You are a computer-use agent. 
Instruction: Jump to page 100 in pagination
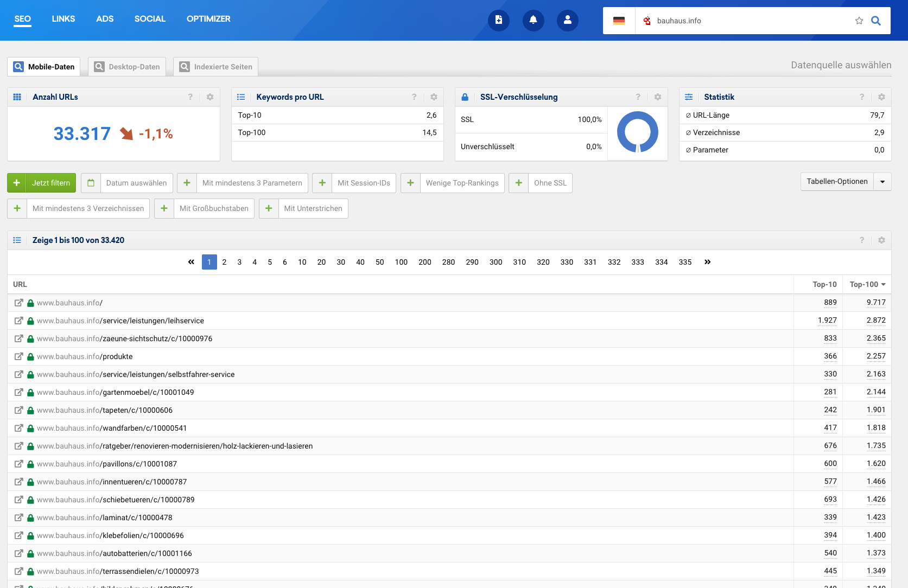click(x=401, y=262)
